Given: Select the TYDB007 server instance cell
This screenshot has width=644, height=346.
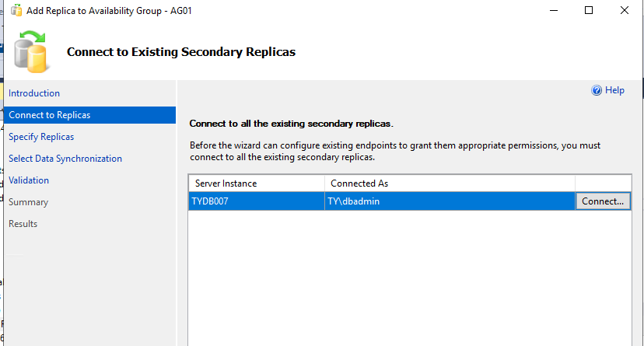Looking at the screenshot, I should 257,201.
